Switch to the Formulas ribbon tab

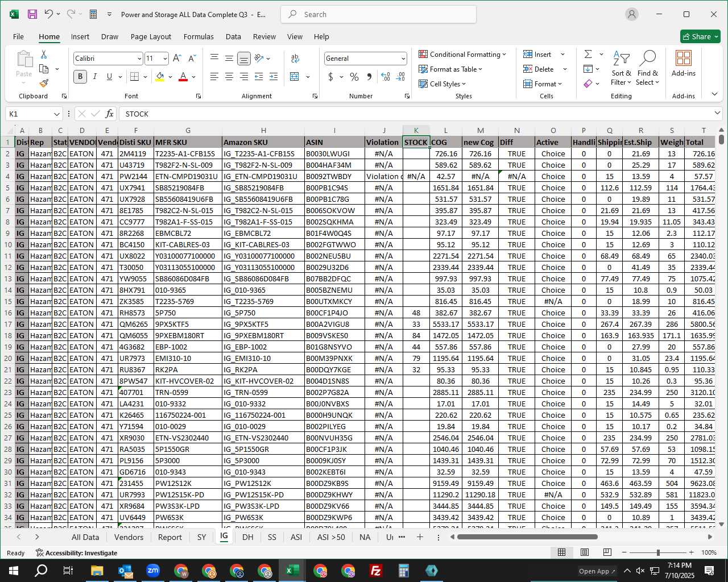pos(198,36)
